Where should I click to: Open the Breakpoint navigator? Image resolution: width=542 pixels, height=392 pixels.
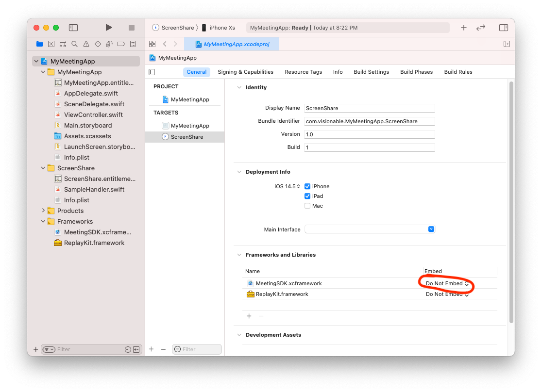click(121, 44)
